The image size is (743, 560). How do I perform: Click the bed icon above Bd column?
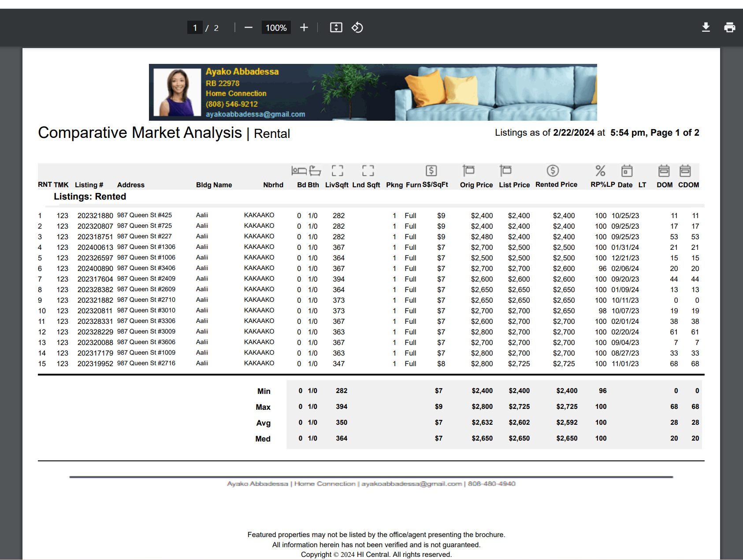(x=299, y=171)
